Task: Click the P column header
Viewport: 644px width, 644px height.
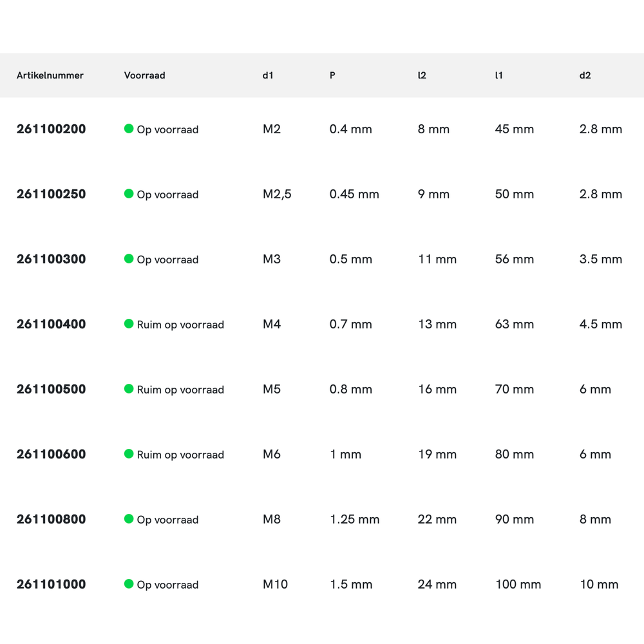Action: [332, 75]
